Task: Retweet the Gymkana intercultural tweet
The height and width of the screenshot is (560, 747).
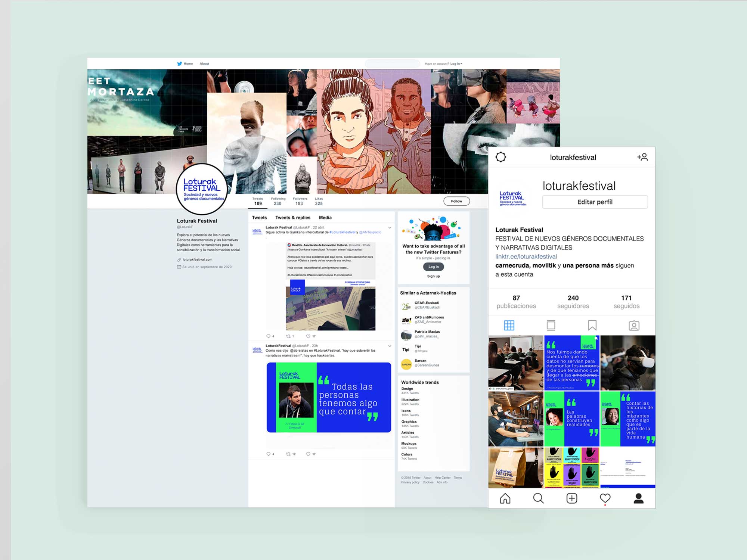Action: 288,336
